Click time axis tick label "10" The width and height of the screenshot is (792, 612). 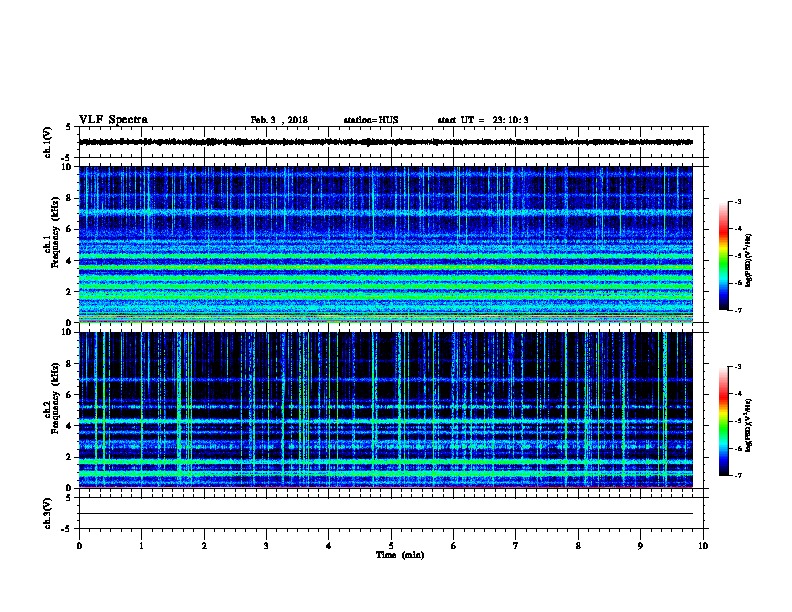pyautogui.click(x=703, y=546)
